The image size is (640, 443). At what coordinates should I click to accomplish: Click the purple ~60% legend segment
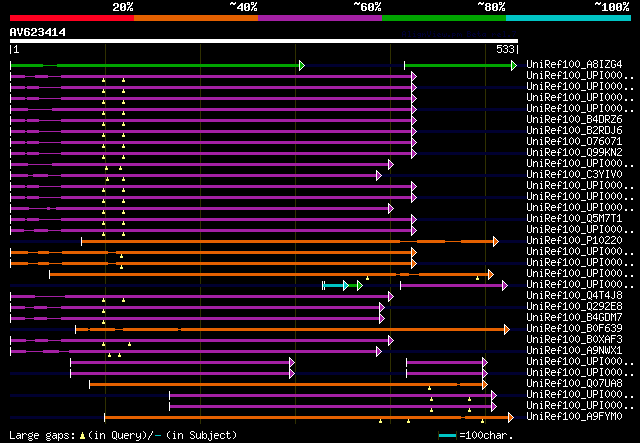[x=320, y=18]
